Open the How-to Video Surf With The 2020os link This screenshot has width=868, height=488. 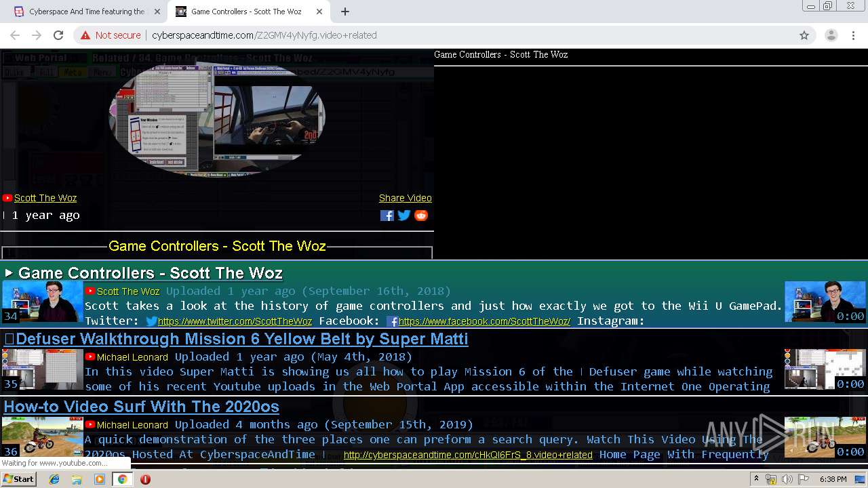(x=141, y=407)
